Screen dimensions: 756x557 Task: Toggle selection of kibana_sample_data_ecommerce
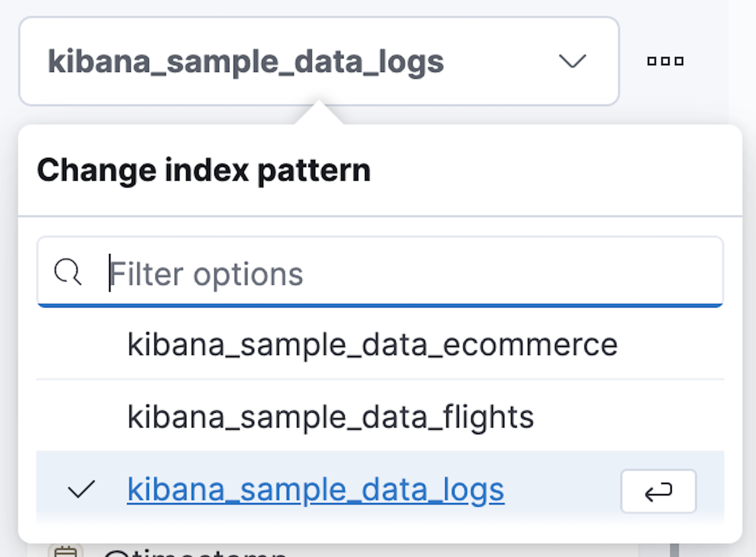(x=372, y=345)
